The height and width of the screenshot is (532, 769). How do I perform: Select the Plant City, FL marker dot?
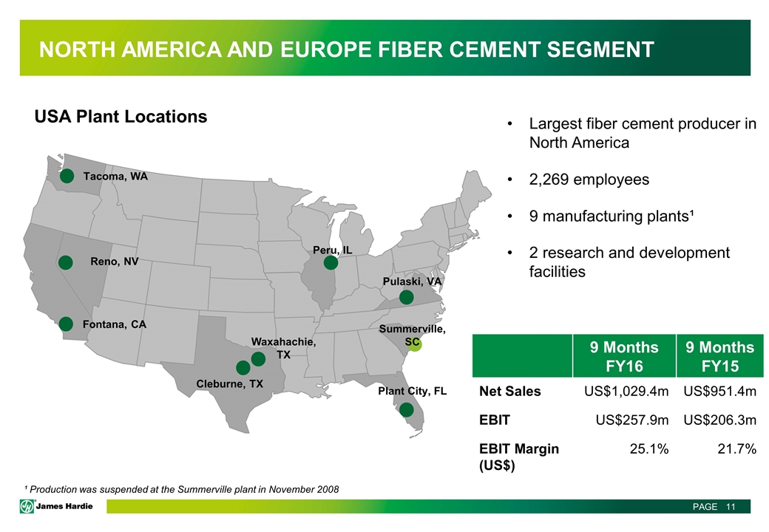point(406,409)
